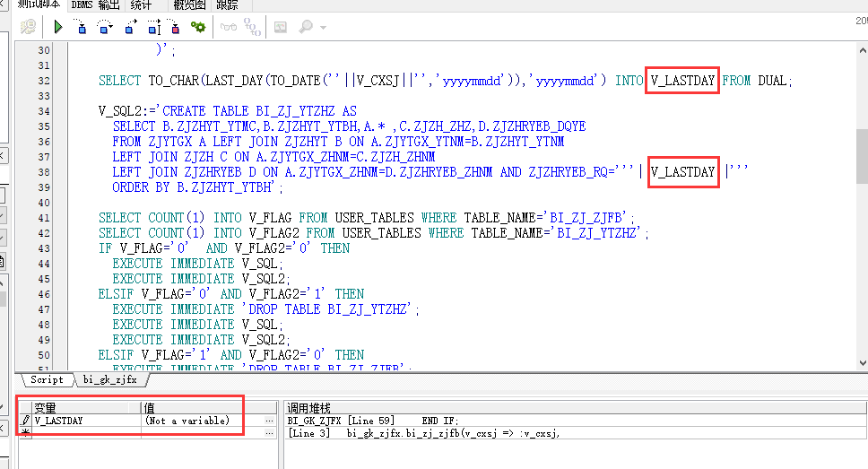
Task: Click the (Not a variable) value cell
Action: coord(203,421)
